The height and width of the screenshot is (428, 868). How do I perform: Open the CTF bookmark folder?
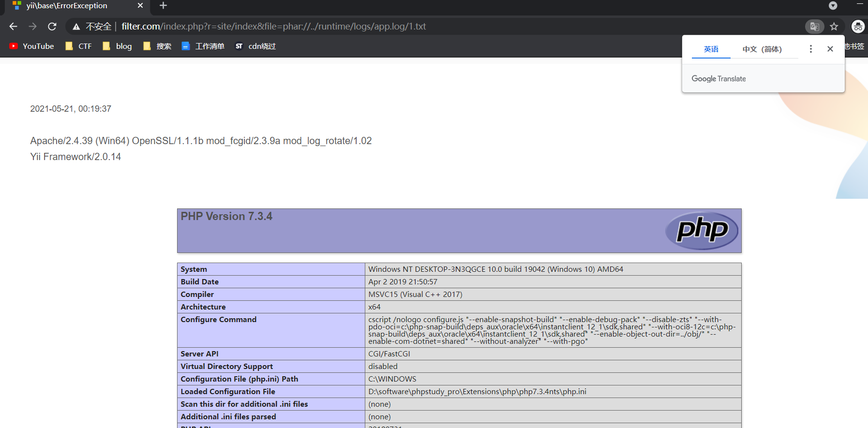[78, 46]
